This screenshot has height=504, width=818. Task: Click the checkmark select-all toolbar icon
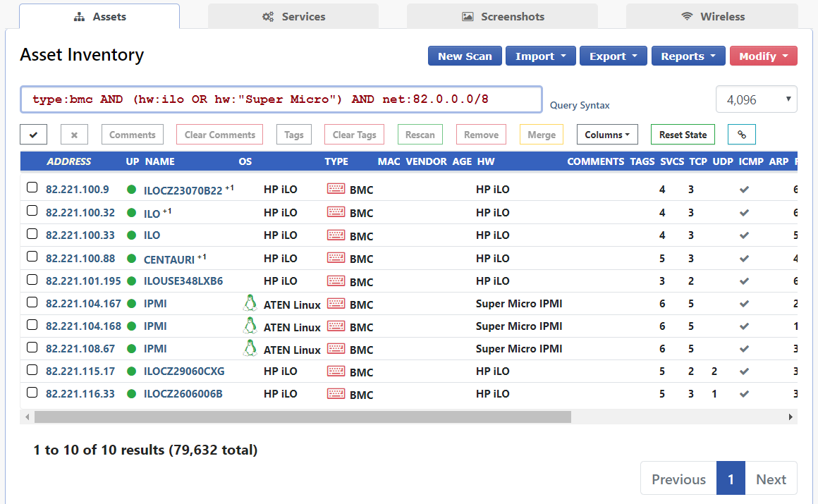coord(33,134)
